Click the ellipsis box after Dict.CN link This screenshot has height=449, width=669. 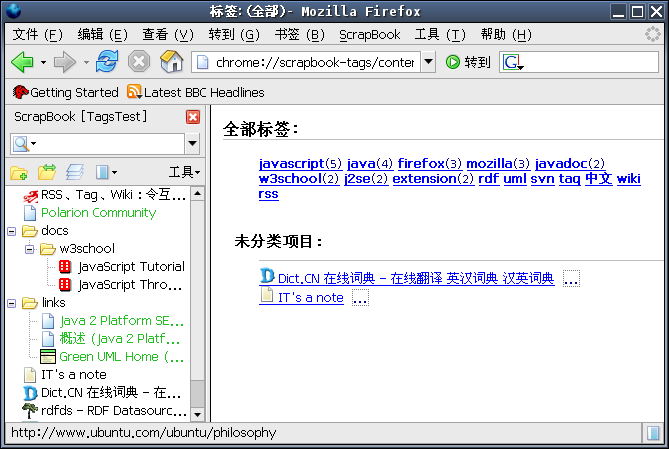pos(571,279)
